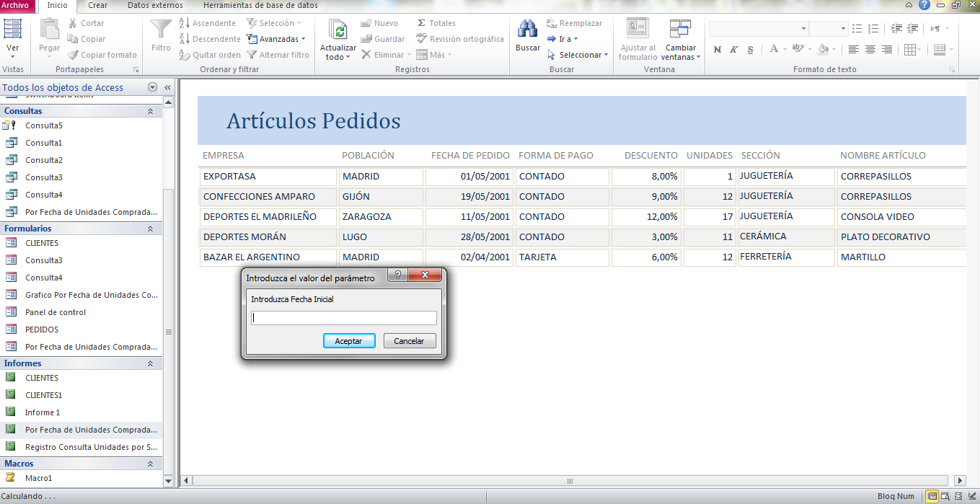This screenshot has width=980, height=504.
Task: Open the Más records dropdown
Action: coord(434,55)
